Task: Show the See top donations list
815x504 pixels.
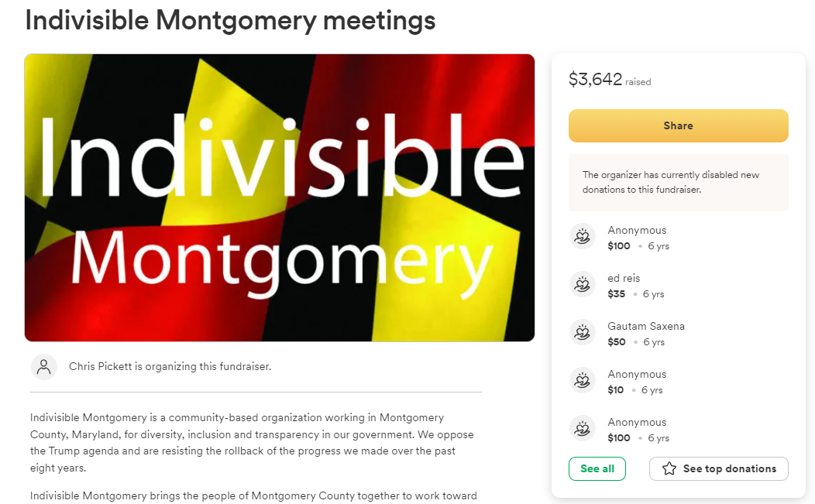Action: click(x=719, y=469)
